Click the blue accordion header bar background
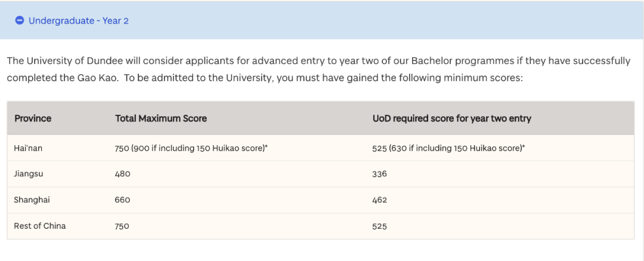Viewport: 644px width, 261px height. pos(321,20)
